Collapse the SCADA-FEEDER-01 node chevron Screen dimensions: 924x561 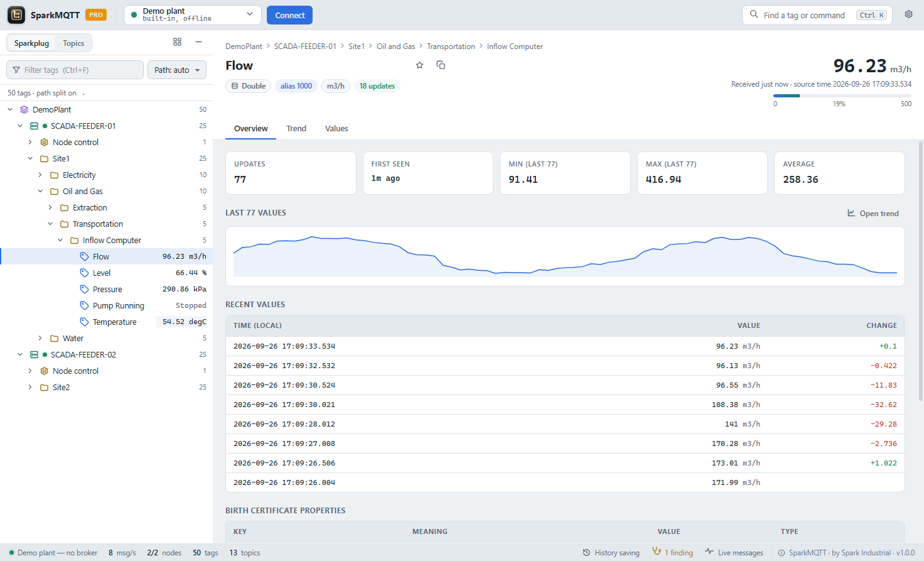pyautogui.click(x=20, y=126)
